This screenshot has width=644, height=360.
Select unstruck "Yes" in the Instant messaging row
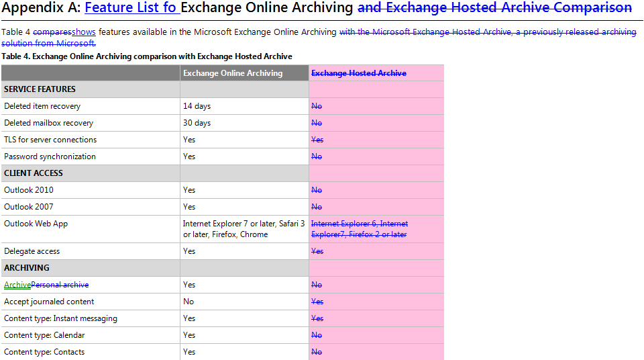point(189,318)
